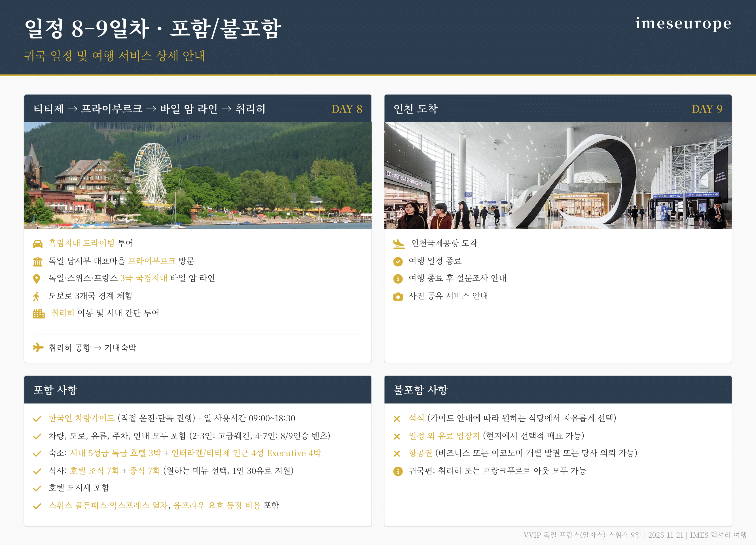756x545 pixels.
Task: Click the checkmark beside 한국인 차량가이드
Action: (37, 419)
